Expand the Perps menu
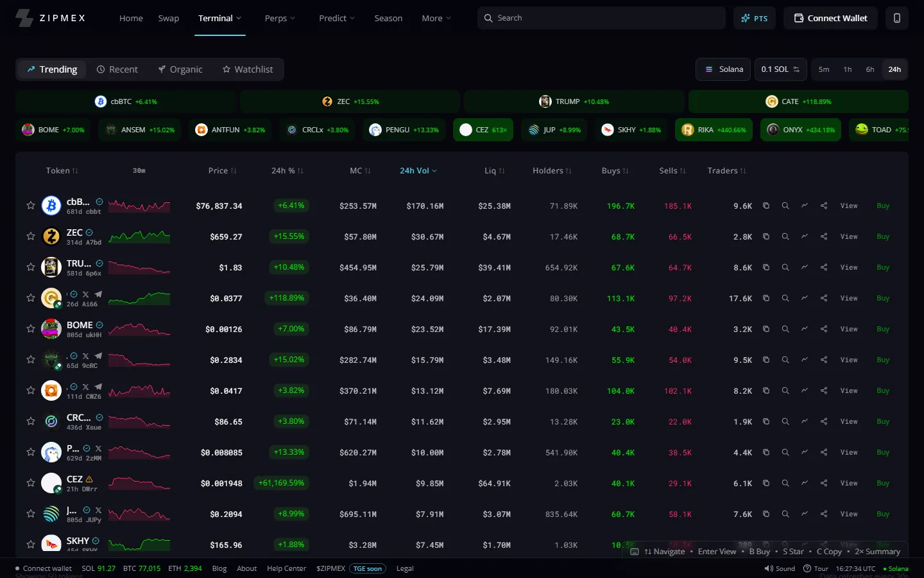This screenshot has width=924, height=578. [280, 18]
